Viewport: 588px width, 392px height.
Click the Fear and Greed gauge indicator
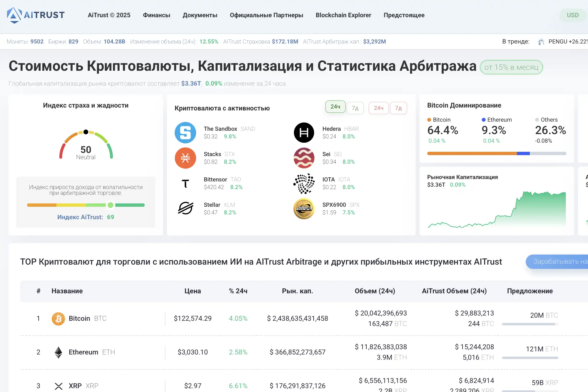(x=86, y=132)
